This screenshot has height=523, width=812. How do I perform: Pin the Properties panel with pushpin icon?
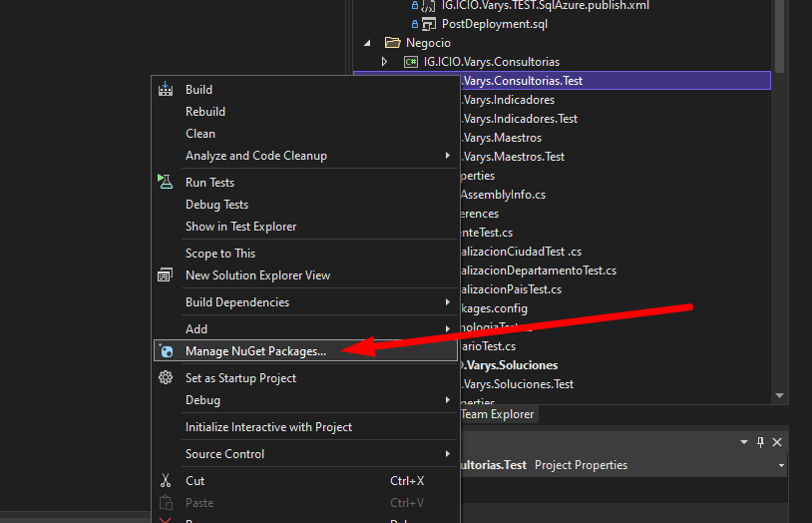pyautogui.click(x=760, y=442)
